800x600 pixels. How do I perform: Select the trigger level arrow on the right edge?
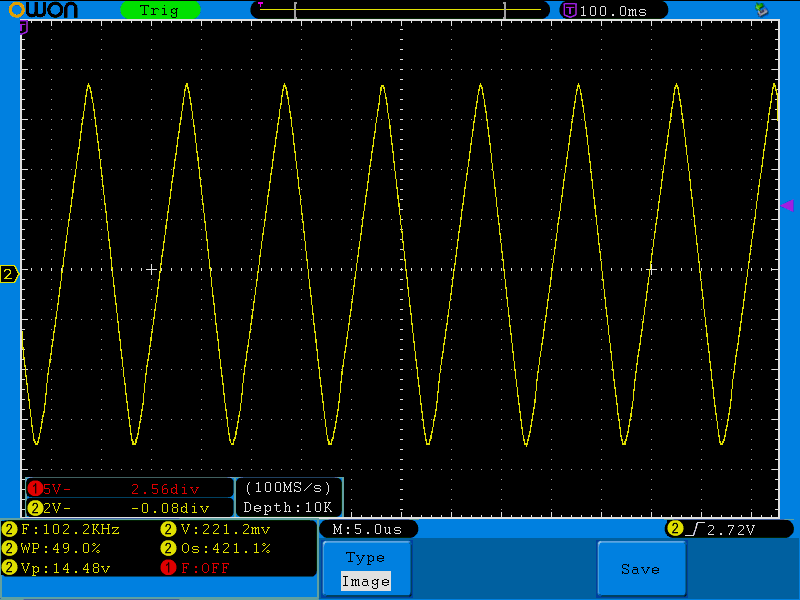[789, 207]
